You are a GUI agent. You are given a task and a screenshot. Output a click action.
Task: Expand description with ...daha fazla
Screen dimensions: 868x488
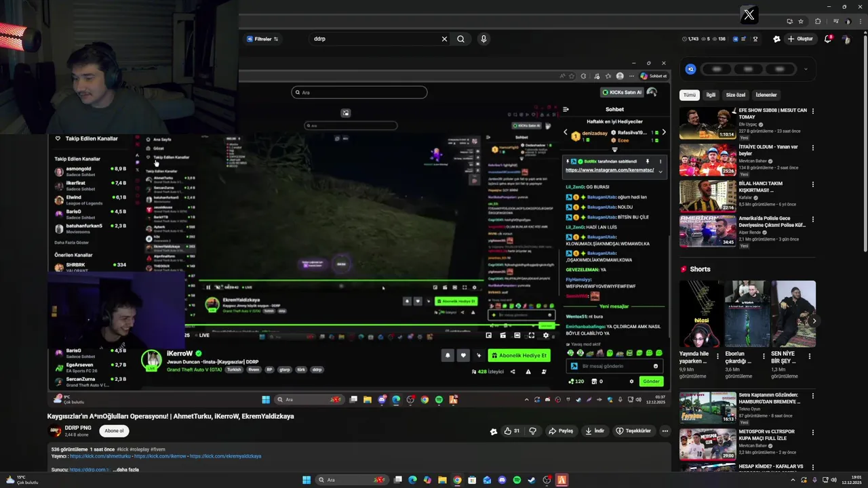(126, 470)
